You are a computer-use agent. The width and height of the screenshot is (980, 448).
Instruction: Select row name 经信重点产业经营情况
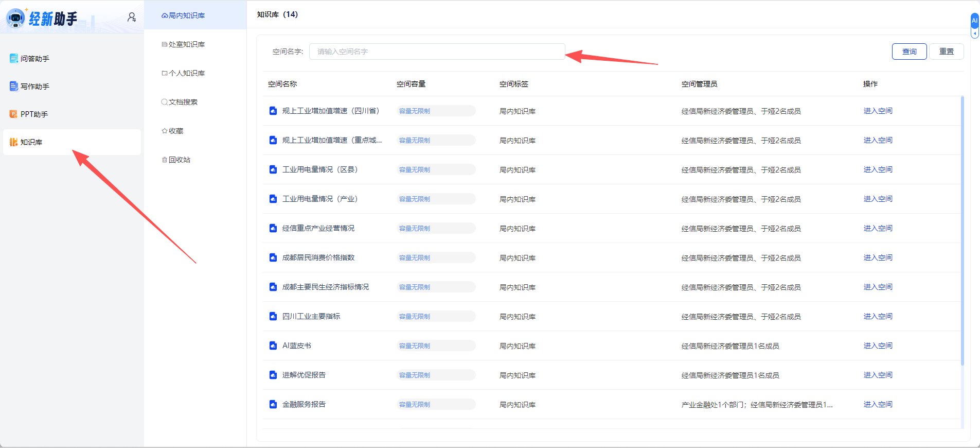coord(318,228)
